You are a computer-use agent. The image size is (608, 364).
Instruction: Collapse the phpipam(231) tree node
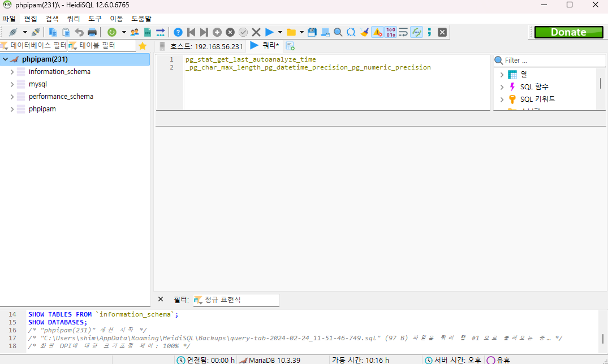pyautogui.click(x=6, y=59)
